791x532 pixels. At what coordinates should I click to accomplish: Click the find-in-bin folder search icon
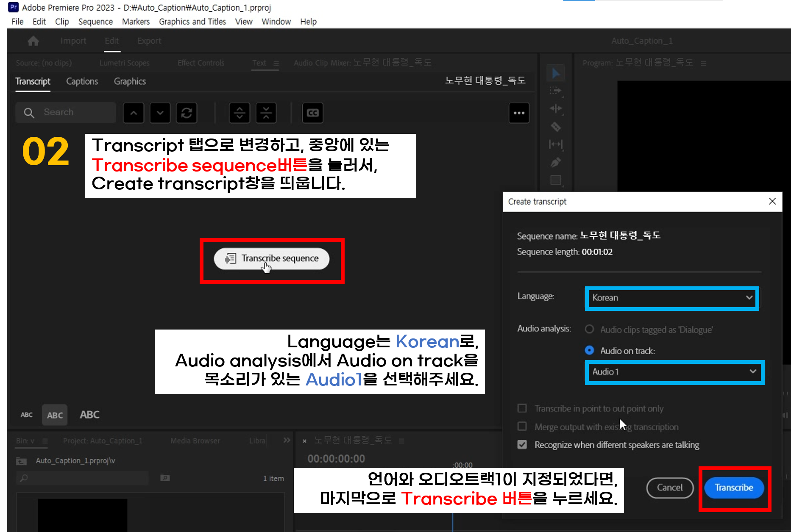click(165, 478)
